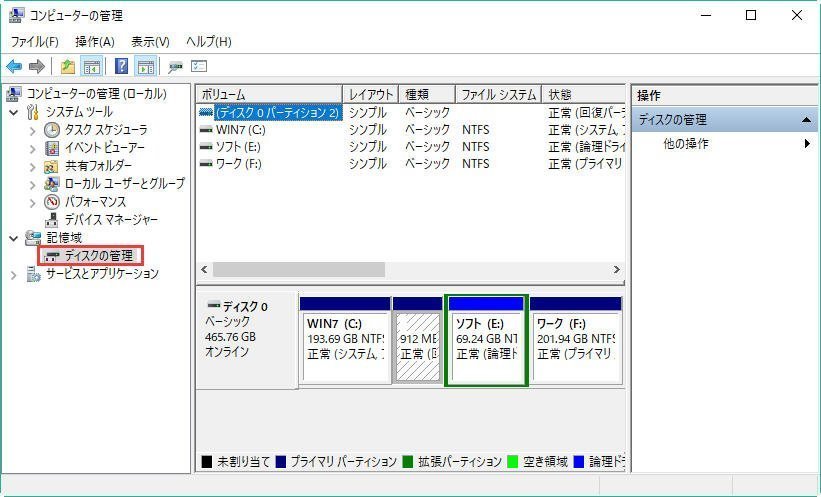Open the 操作(A) menu

tap(95, 41)
